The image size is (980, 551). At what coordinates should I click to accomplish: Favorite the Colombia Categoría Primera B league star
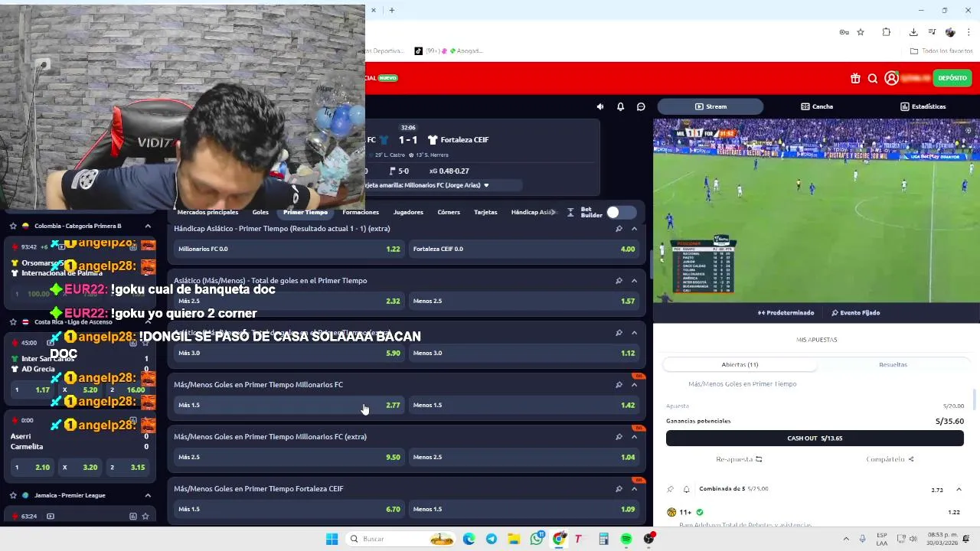point(13,226)
